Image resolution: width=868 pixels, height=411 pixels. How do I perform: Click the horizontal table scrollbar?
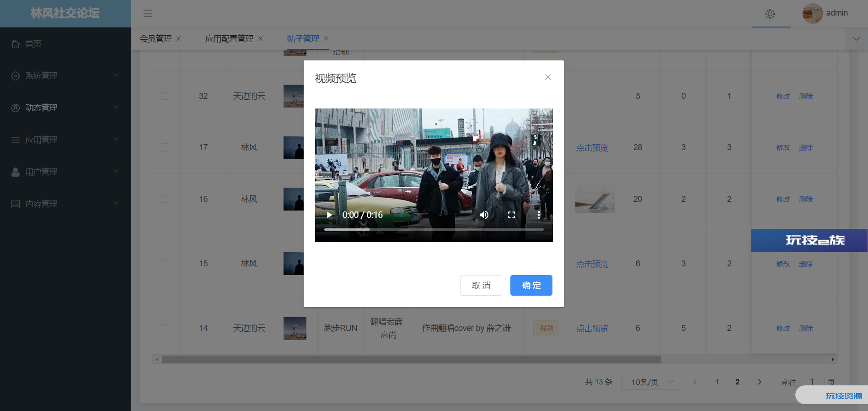[412, 360]
